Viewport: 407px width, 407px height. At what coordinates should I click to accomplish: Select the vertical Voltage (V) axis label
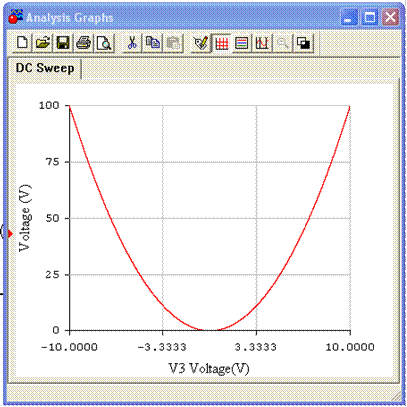pos(25,218)
